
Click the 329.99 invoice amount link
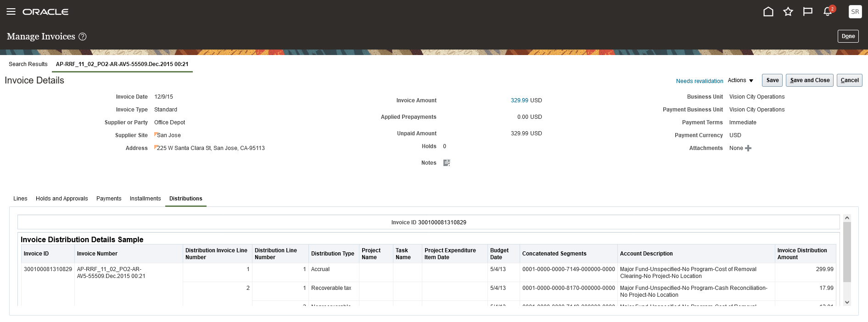519,100
